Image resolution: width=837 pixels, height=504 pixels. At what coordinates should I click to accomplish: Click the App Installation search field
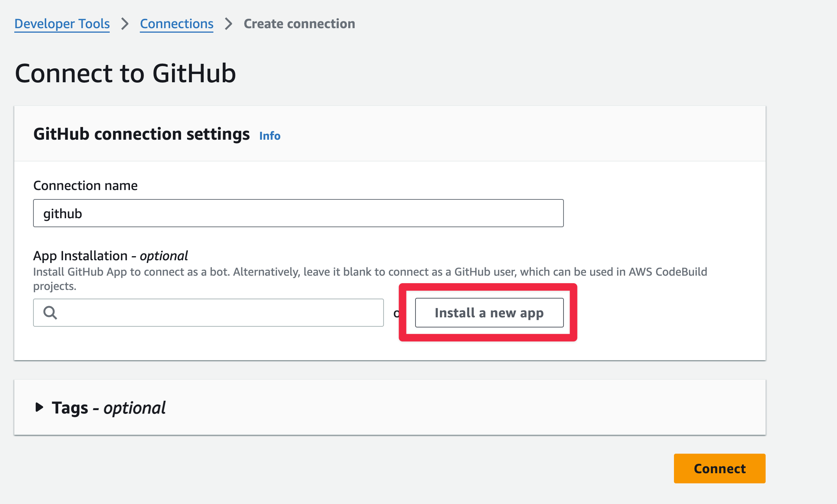208,312
